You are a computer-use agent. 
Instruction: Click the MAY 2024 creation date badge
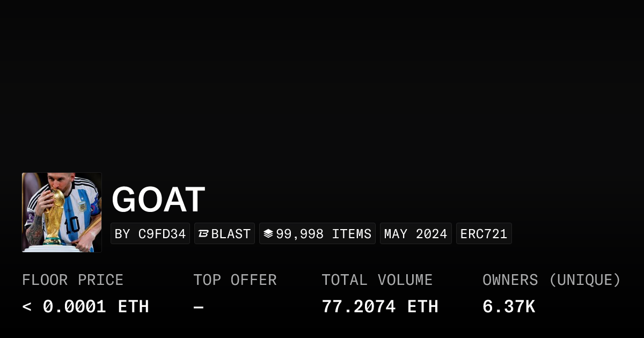[415, 234]
